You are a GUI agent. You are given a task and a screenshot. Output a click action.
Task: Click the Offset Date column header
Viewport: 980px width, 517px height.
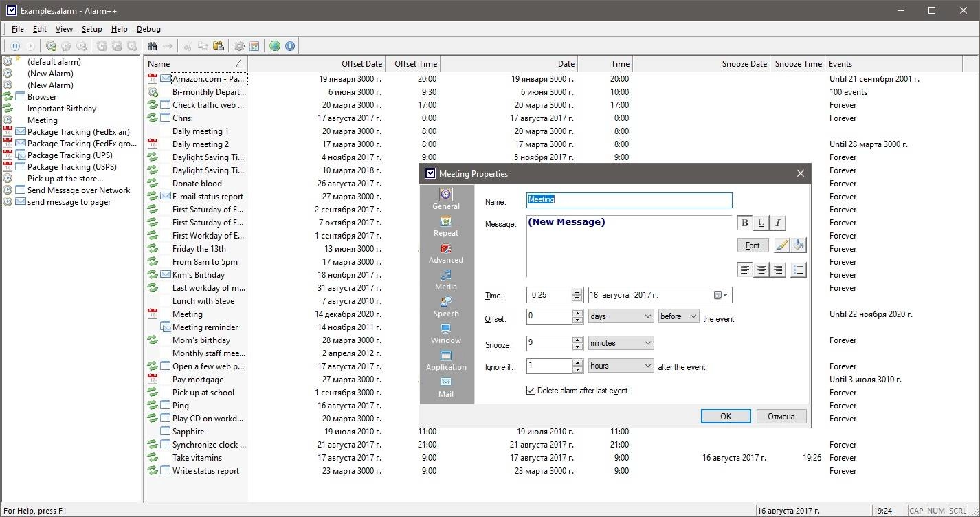click(317, 63)
